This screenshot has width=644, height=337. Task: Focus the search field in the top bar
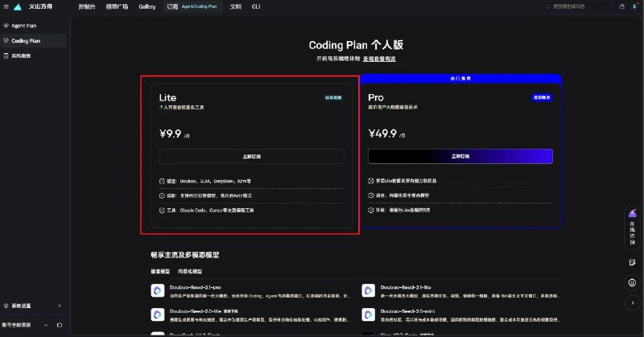[x=578, y=6]
